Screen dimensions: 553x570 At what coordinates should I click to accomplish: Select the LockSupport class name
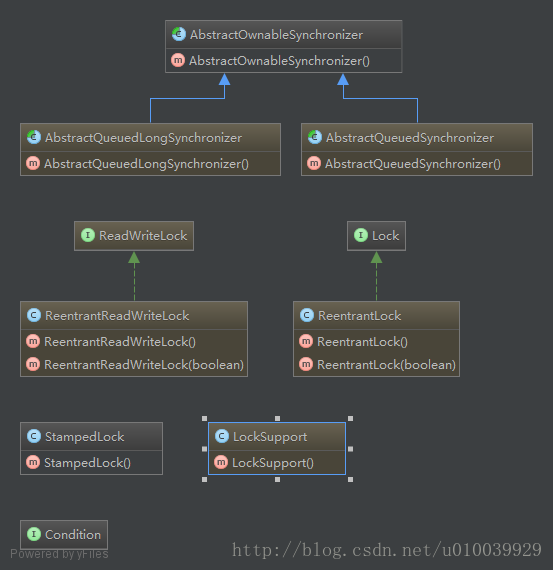pyautogui.click(x=270, y=437)
